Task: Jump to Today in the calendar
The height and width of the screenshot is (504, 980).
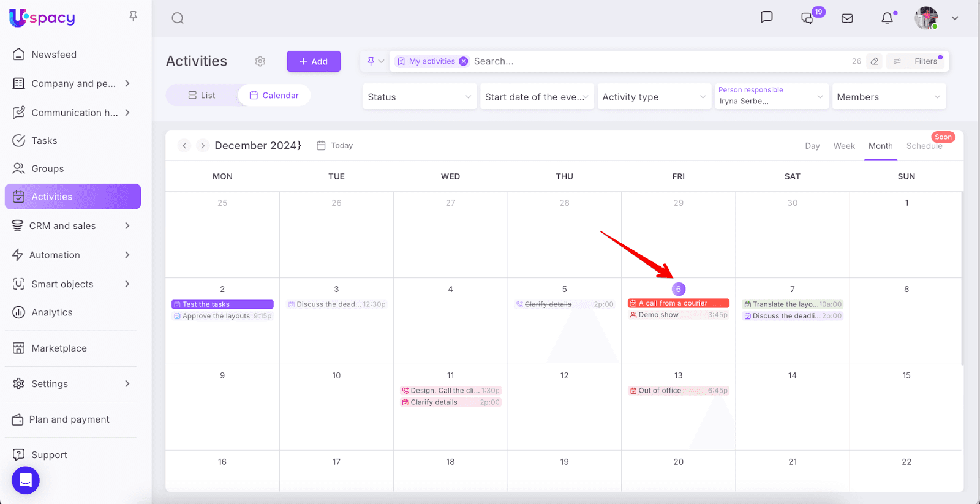Action: click(x=335, y=146)
